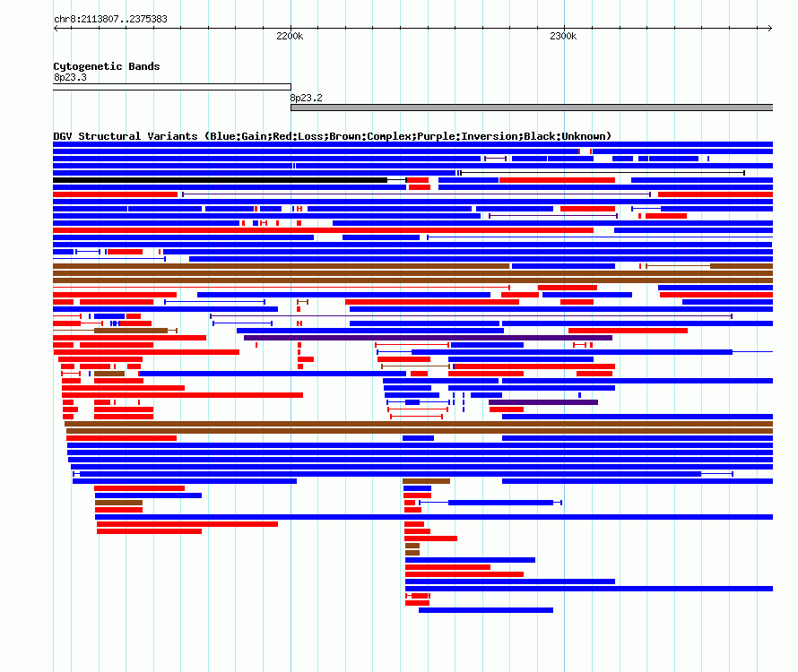Viewport: 798px width, 672px height.
Task: Select the black unknown-type variant bar
Action: click(220, 180)
